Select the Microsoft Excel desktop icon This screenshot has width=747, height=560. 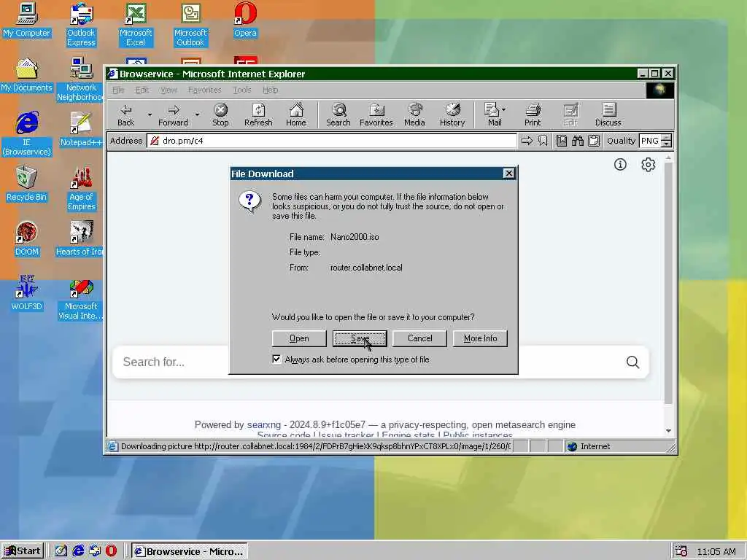click(x=136, y=25)
